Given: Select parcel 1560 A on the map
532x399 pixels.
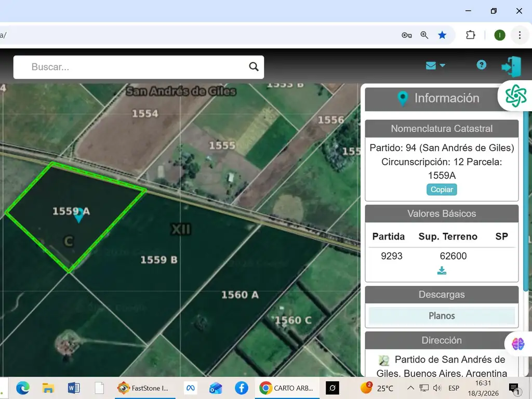Looking at the screenshot, I should 240,295.
